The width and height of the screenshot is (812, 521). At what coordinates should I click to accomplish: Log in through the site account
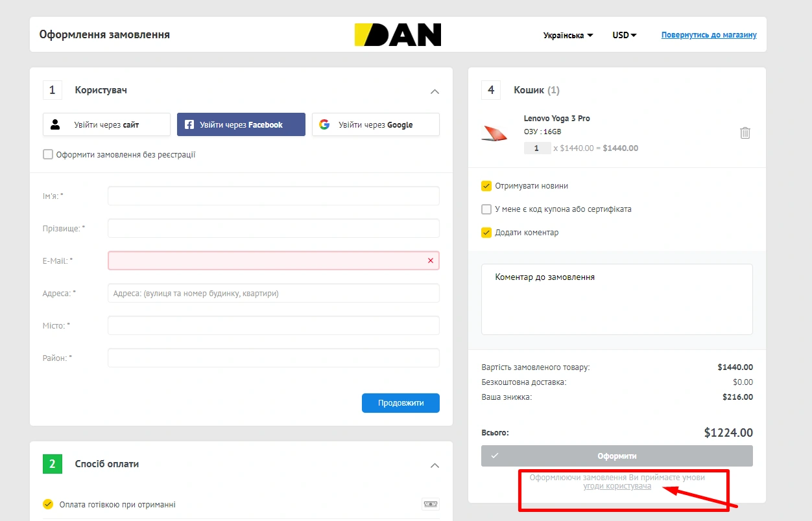tap(106, 124)
